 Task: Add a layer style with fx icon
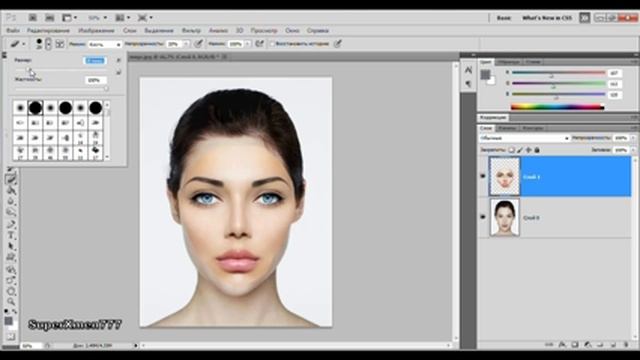(562, 345)
